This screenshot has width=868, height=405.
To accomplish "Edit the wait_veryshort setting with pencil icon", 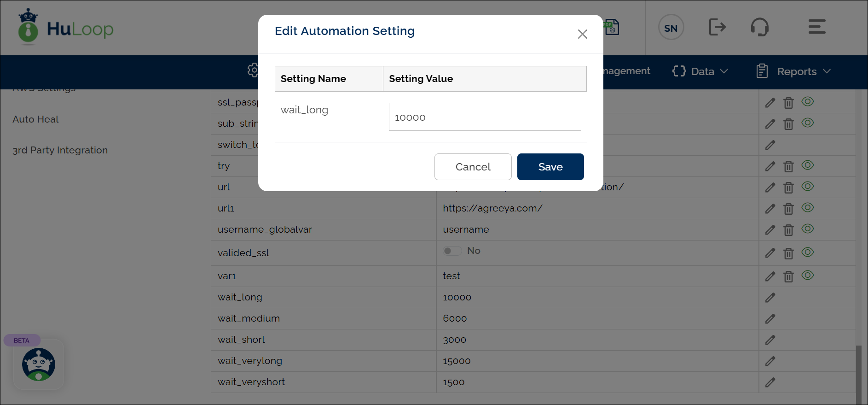I will point(770,382).
